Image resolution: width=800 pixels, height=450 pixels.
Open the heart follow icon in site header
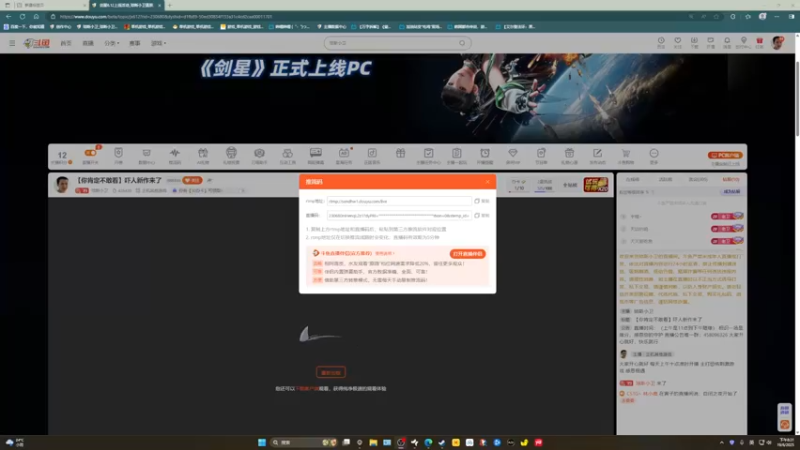pos(678,42)
